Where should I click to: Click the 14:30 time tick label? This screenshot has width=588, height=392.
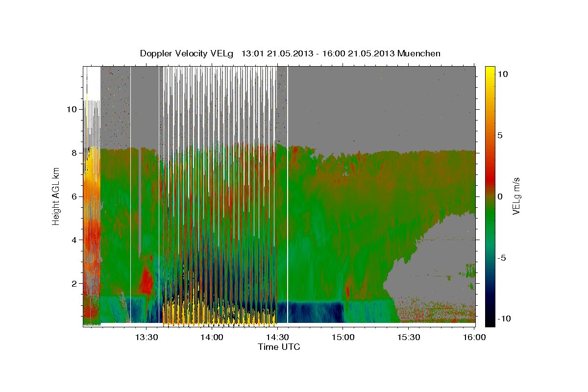point(277,337)
